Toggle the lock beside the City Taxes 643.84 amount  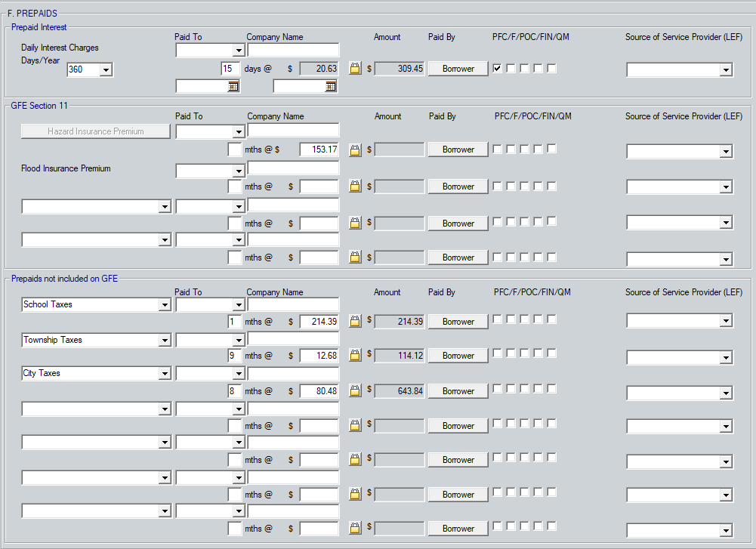[x=355, y=391]
